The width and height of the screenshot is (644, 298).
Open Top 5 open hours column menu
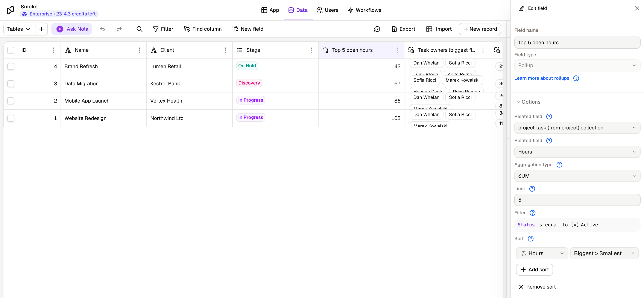(x=397, y=50)
